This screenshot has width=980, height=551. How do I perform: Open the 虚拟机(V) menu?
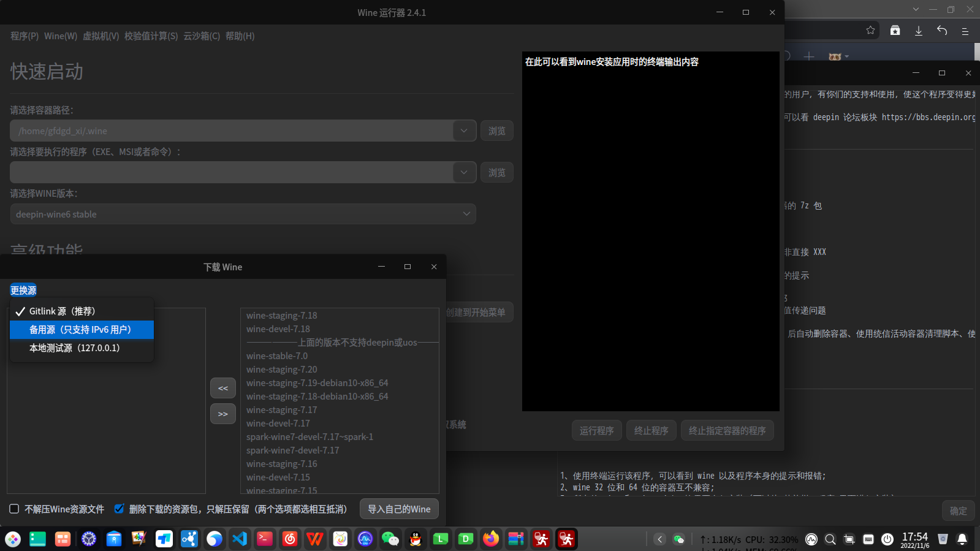[x=101, y=36]
